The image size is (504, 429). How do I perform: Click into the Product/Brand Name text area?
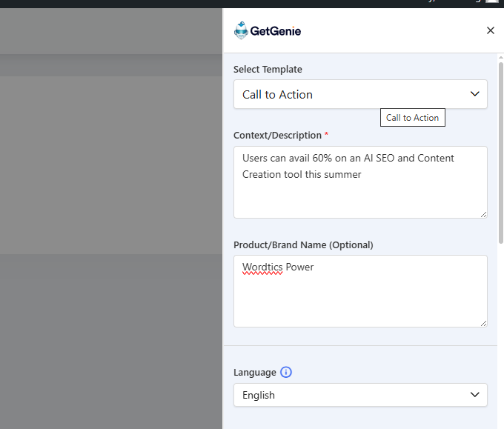(x=360, y=291)
